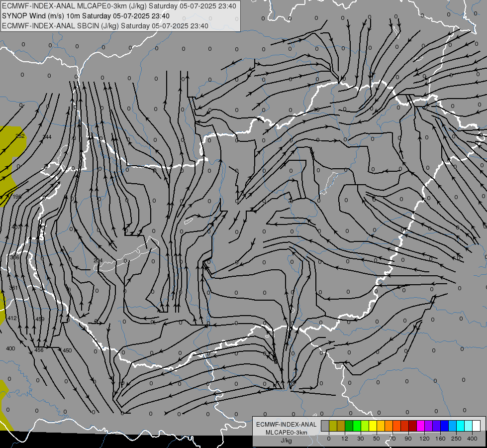Click the map value 252 on olive area

20,136
